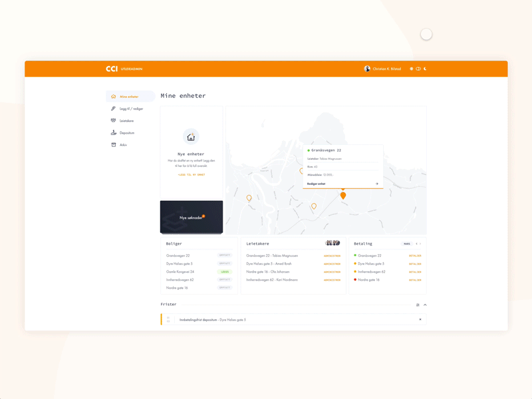Open Depositum via its sidebar icon
532x399 pixels.
(113, 132)
